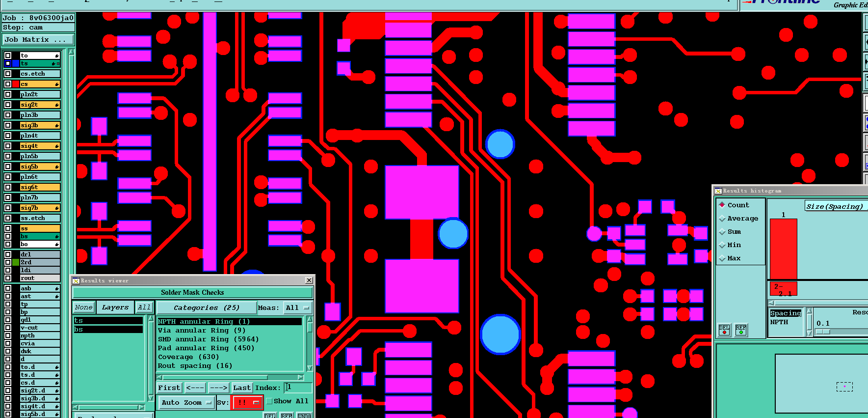Select layer ldi in layer list
Screen dimensions: 868x418
point(40,270)
